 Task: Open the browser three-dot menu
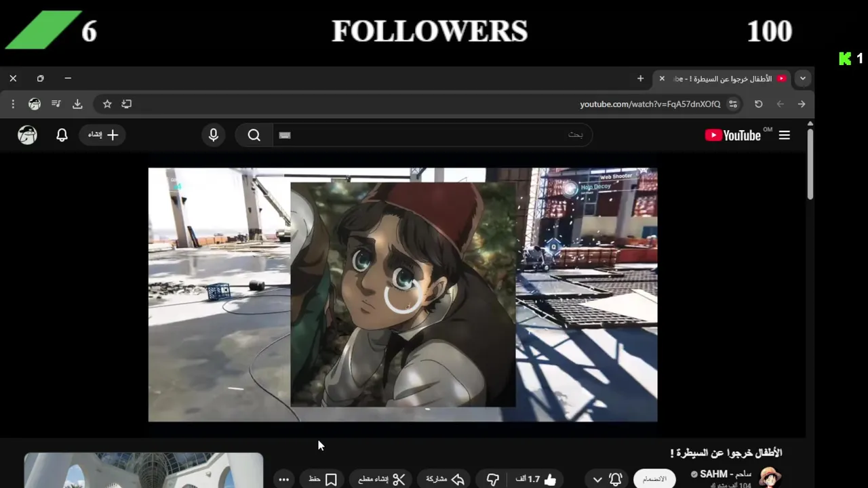13,104
